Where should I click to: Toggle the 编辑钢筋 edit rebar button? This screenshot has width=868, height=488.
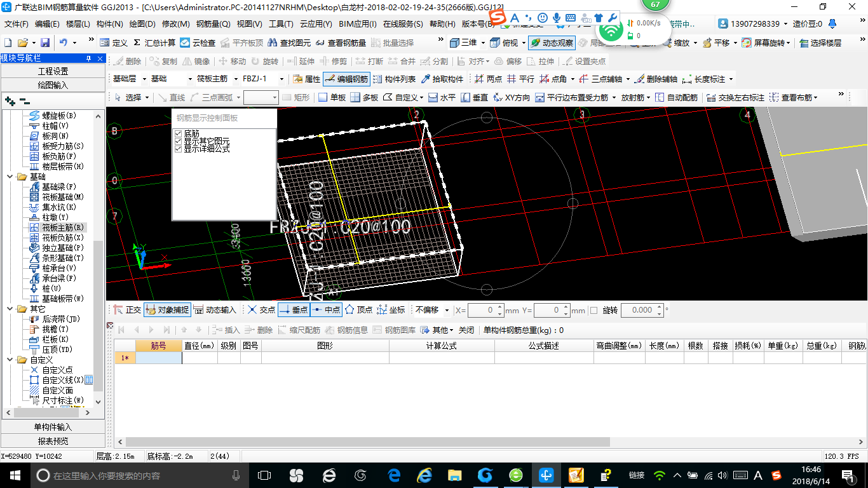(x=346, y=79)
